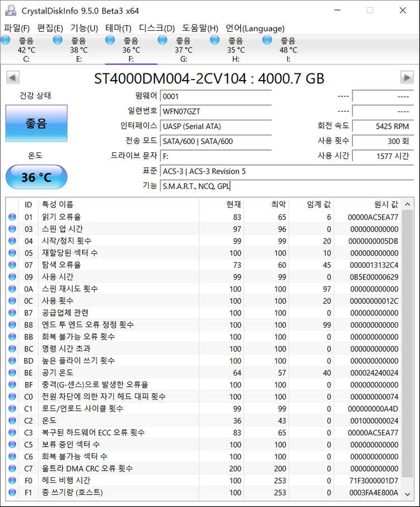Image resolution: width=420 pixels, height=507 pixels.
Task: Click the SMART list vertical scrollbar thumb
Action: coord(407,343)
